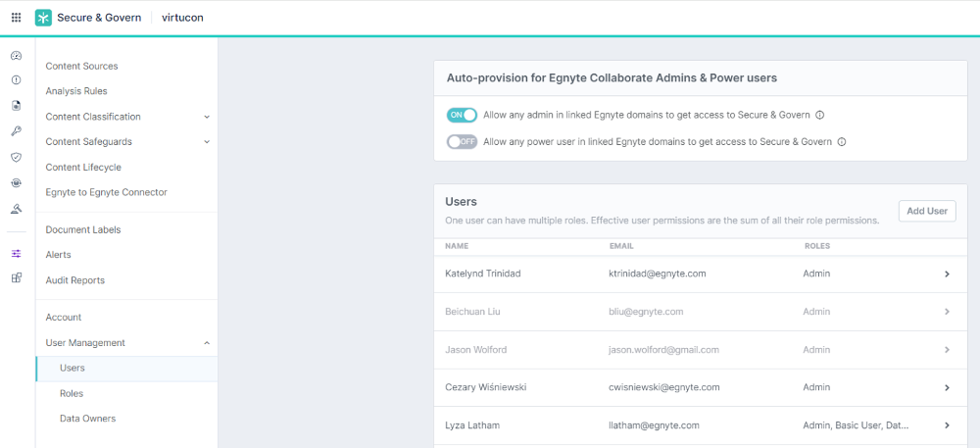Viewport: 980px width, 448px height.
Task: Open Egnyte to Egnyte Connector
Action: coord(106,192)
